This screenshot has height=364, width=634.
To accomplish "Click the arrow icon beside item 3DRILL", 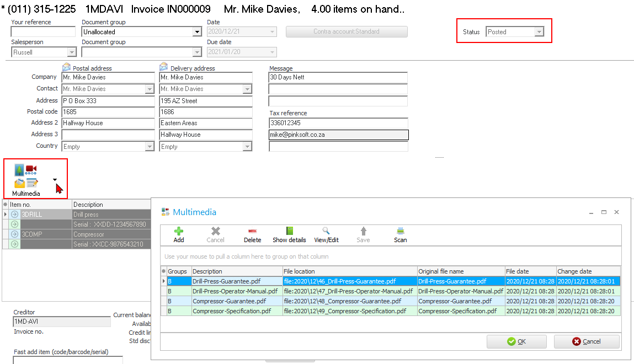I will click(x=15, y=214).
